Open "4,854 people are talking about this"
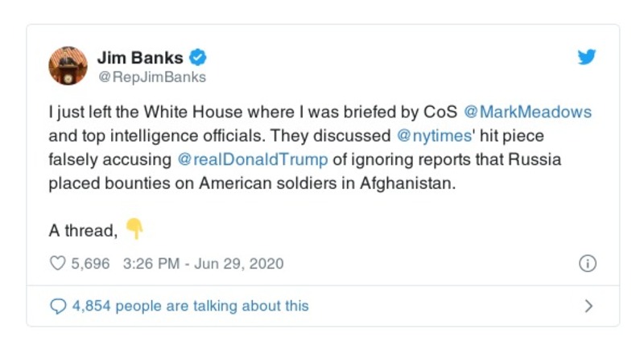 pos(190,306)
